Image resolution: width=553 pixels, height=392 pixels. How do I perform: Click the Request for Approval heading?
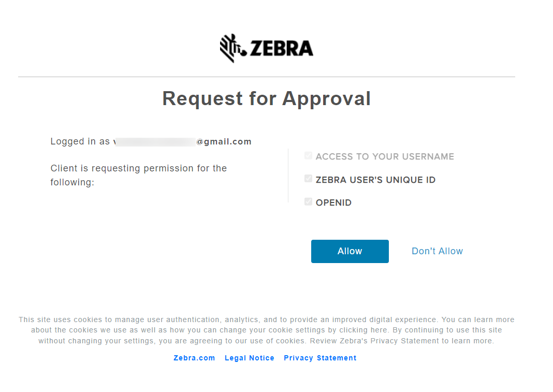click(267, 98)
